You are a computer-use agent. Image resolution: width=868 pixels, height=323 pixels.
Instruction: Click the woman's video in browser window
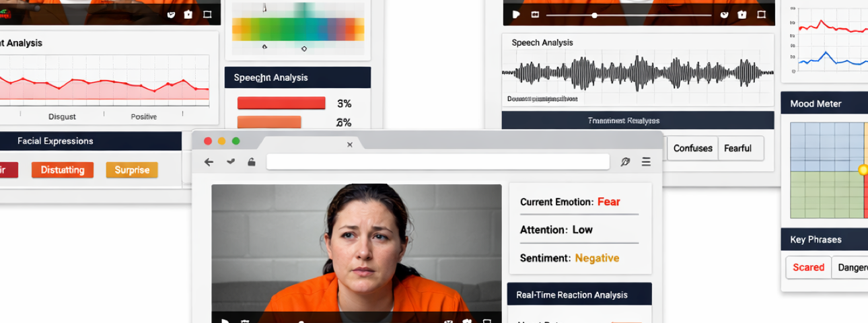point(357,254)
